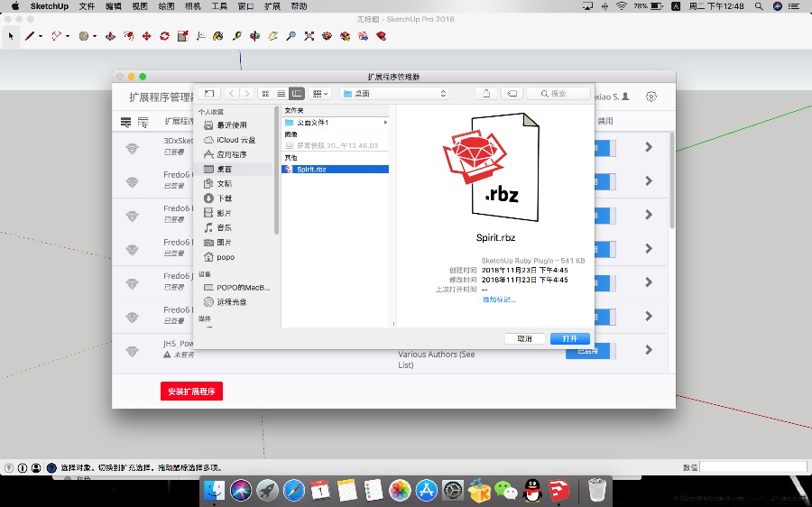Switch file dialog to list view
Image resolution: width=812 pixels, height=507 pixels.
(x=281, y=93)
